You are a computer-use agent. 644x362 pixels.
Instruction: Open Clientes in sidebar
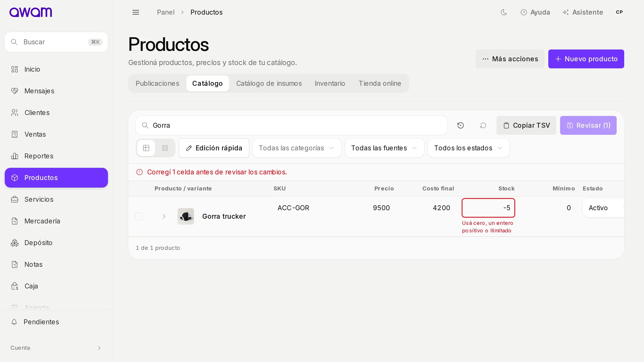(x=56, y=113)
